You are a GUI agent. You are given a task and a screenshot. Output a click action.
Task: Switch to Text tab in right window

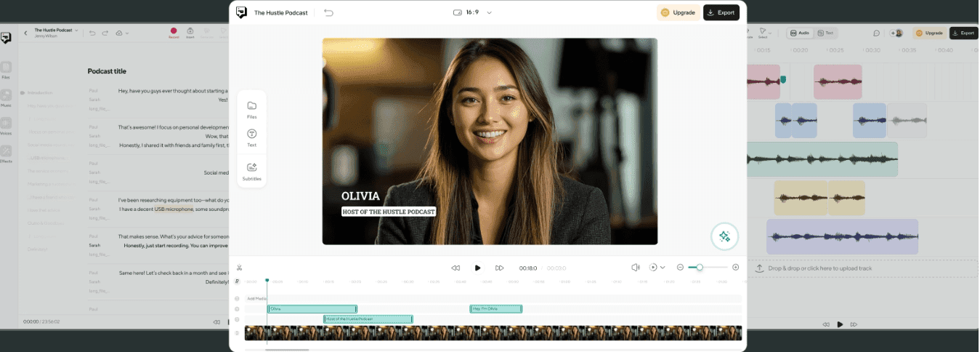[x=825, y=33]
